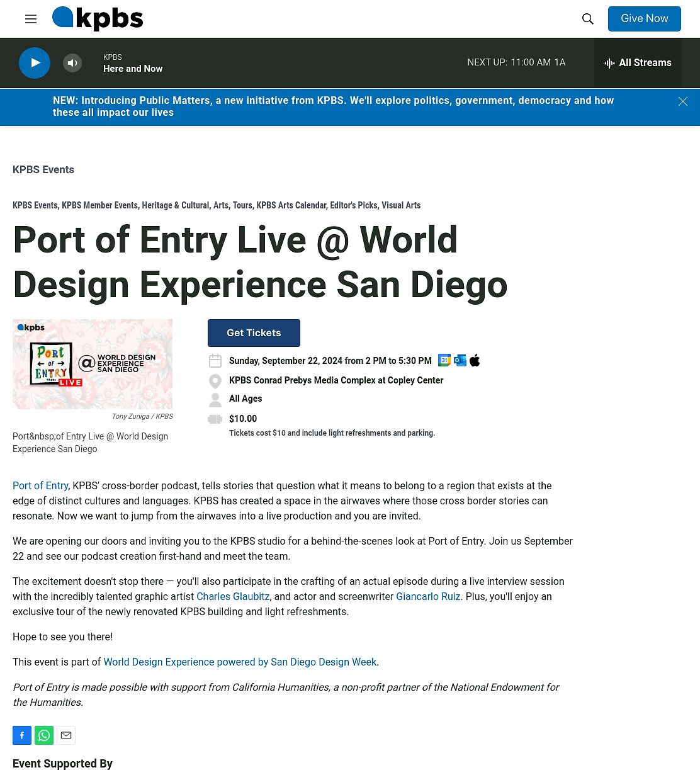The height and width of the screenshot is (770, 700).
Task: Click the Get Tickets button
Action: coord(254,333)
